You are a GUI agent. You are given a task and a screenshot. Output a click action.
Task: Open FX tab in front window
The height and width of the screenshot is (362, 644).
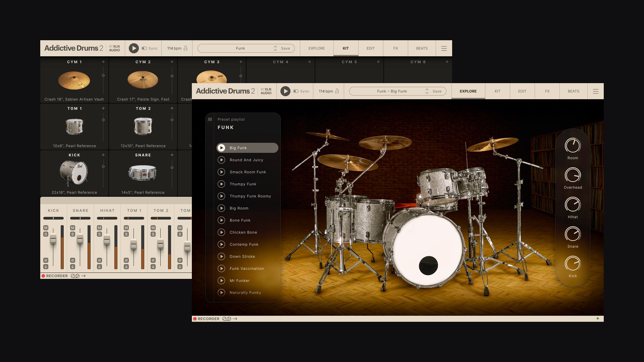(547, 91)
